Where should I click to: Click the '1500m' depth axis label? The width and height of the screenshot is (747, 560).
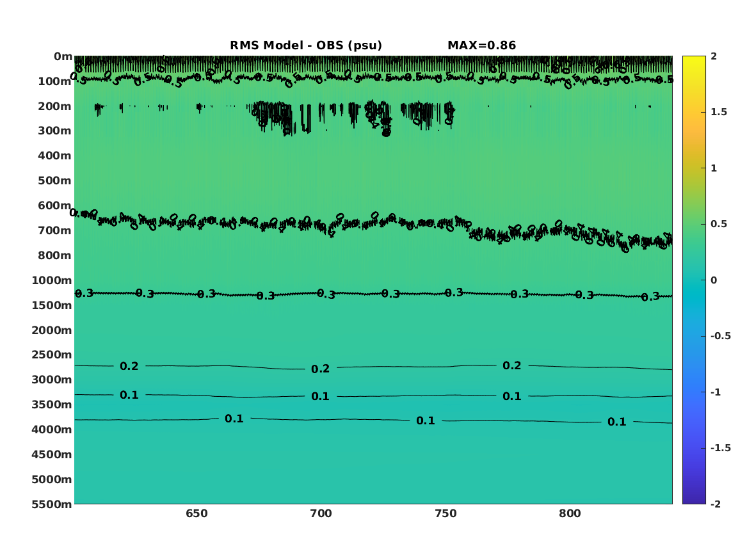pos(52,305)
